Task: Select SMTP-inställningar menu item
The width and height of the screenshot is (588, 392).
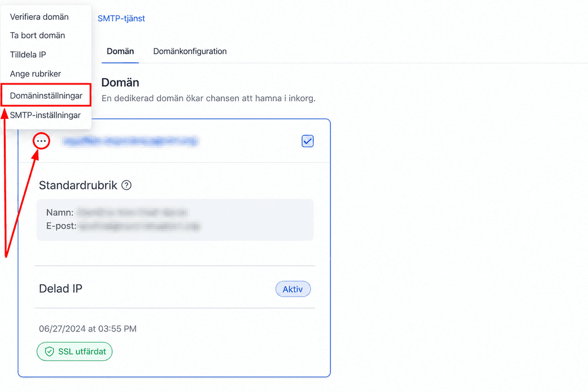Action: click(45, 115)
